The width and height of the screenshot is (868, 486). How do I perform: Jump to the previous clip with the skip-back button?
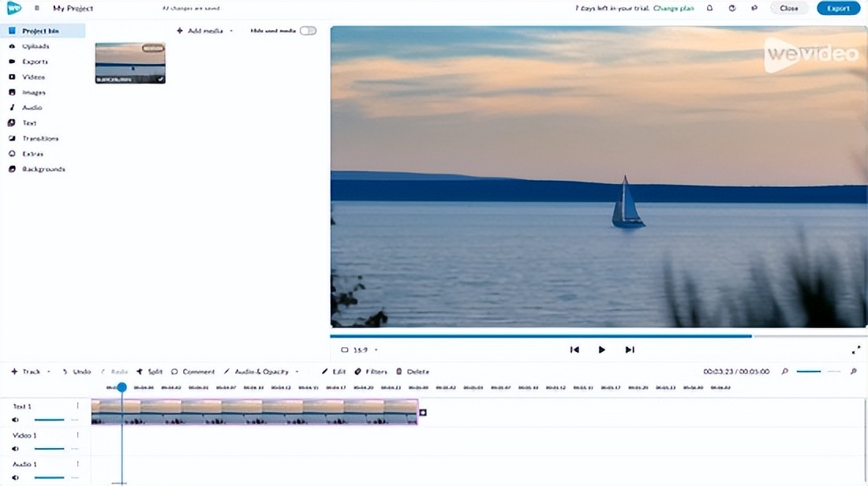click(x=574, y=350)
